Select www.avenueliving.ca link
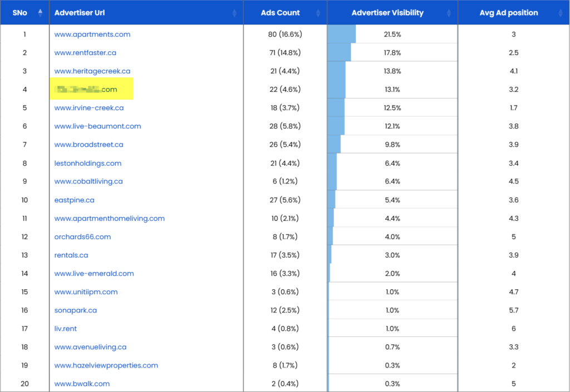The image size is (570, 392). click(91, 347)
